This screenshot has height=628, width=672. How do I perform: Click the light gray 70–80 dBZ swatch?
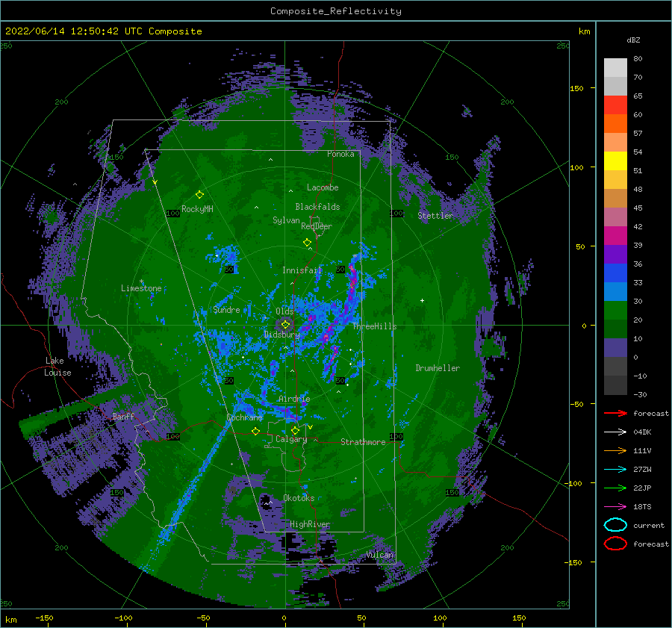coord(615,67)
